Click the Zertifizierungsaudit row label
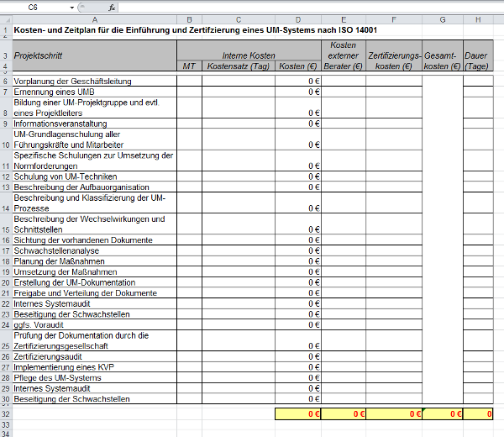The width and height of the screenshot is (504, 437). pyautogui.click(x=93, y=356)
